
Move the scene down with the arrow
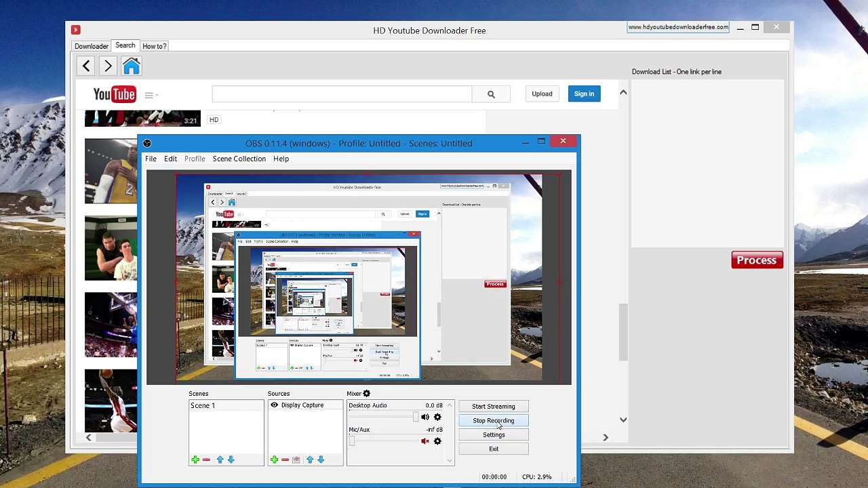pyautogui.click(x=231, y=460)
